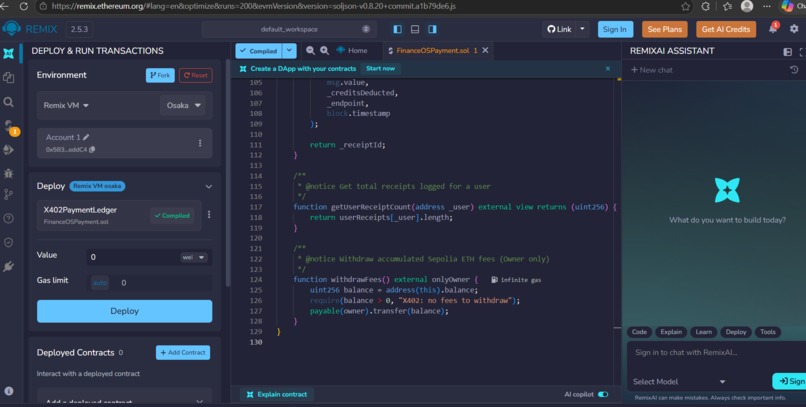Select the Learn assistant chip
This screenshot has width=806, height=407.
click(703, 332)
